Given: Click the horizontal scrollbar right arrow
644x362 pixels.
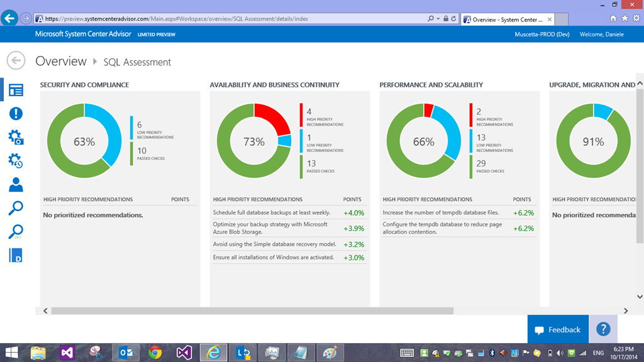Looking at the screenshot, I should (626, 310).
